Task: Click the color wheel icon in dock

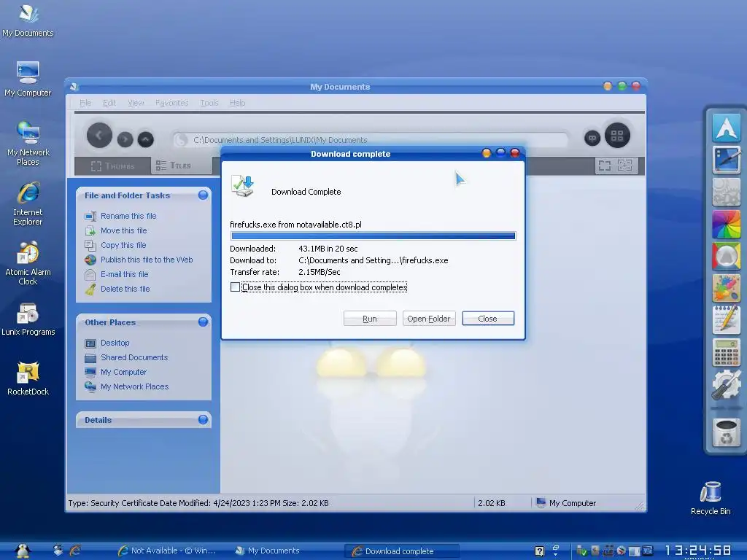Action: (727, 224)
